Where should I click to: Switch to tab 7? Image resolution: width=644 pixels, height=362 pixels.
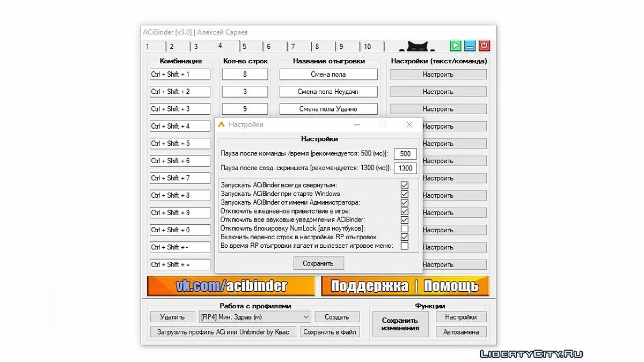point(293,47)
